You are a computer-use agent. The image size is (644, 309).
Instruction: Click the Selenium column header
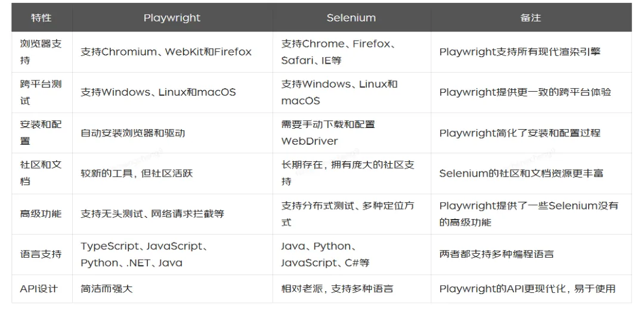click(x=351, y=18)
